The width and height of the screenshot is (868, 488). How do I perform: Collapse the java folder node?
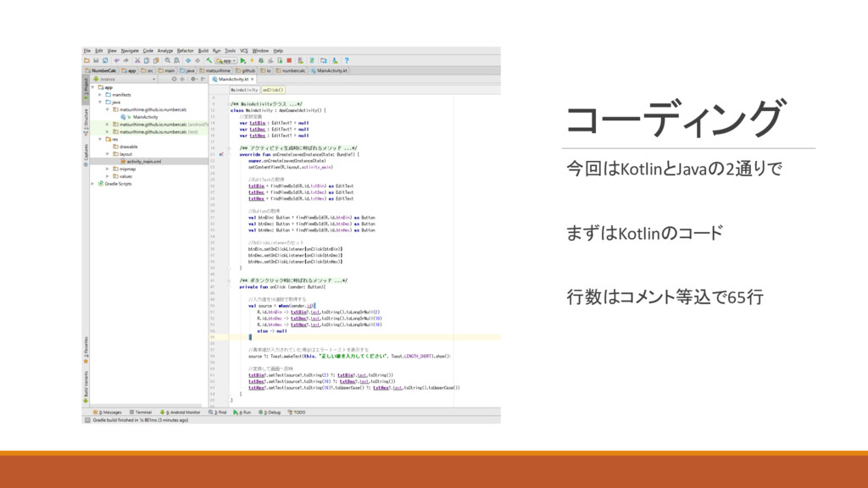pos(100,103)
